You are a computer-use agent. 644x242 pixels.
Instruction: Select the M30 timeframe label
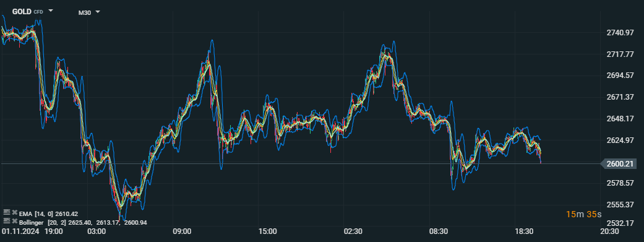85,12
